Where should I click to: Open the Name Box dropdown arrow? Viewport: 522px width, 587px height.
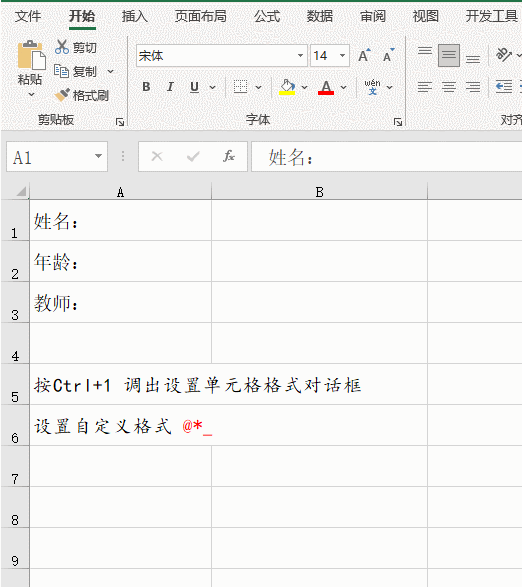click(98, 156)
